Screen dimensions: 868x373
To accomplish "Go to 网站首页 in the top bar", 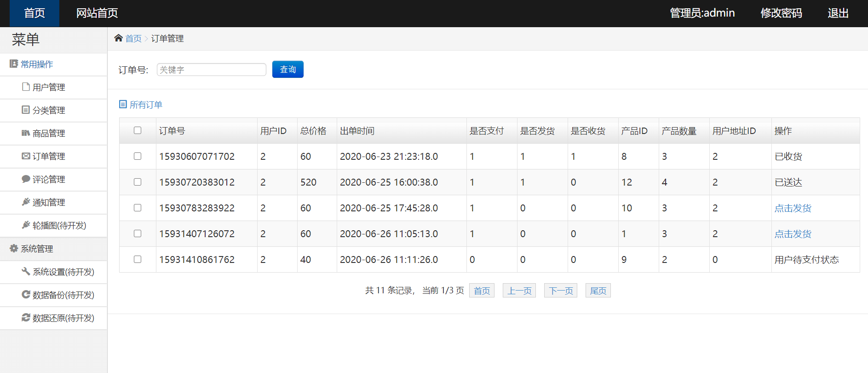I will 97,13.
